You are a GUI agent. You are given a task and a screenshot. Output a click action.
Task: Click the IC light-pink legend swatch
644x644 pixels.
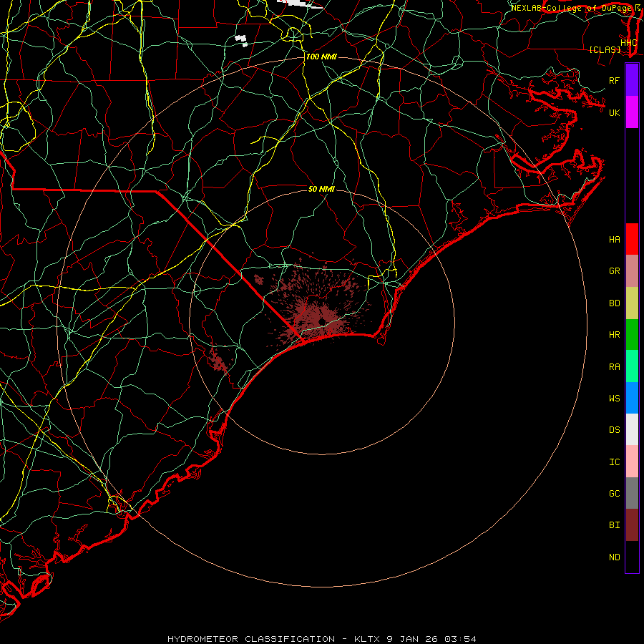[x=632, y=462]
